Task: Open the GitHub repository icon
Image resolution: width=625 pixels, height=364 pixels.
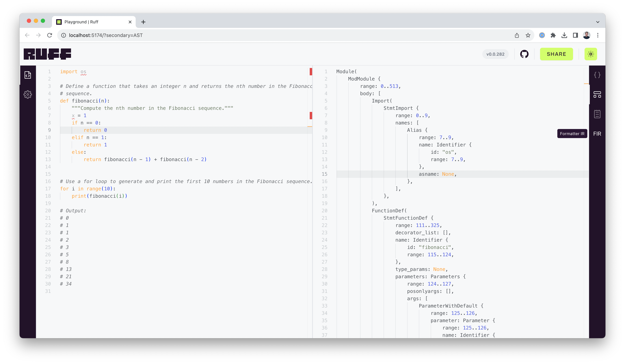Action: click(524, 54)
